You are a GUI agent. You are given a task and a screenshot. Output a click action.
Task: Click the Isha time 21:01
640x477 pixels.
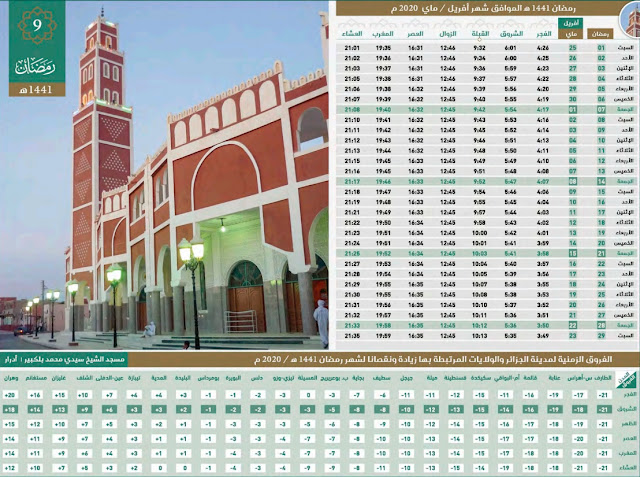(x=352, y=48)
